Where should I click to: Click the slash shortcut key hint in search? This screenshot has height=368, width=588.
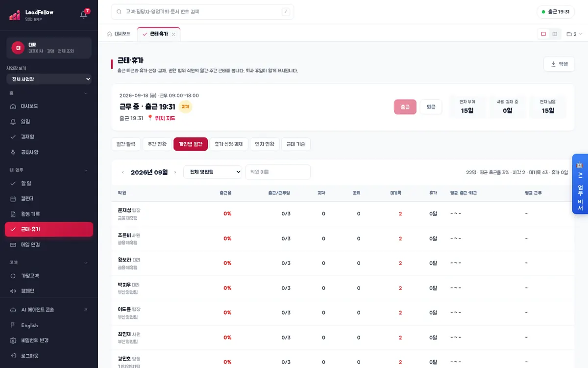tap(286, 12)
